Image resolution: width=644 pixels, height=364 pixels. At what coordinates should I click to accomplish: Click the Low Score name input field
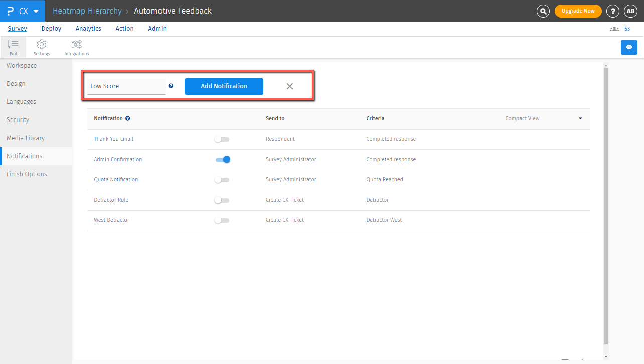tap(126, 86)
